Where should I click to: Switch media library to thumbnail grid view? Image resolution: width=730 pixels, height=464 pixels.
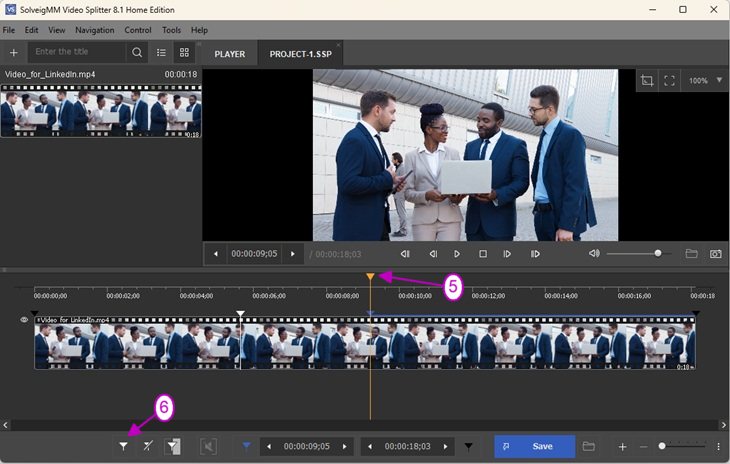tap(184, 52)
